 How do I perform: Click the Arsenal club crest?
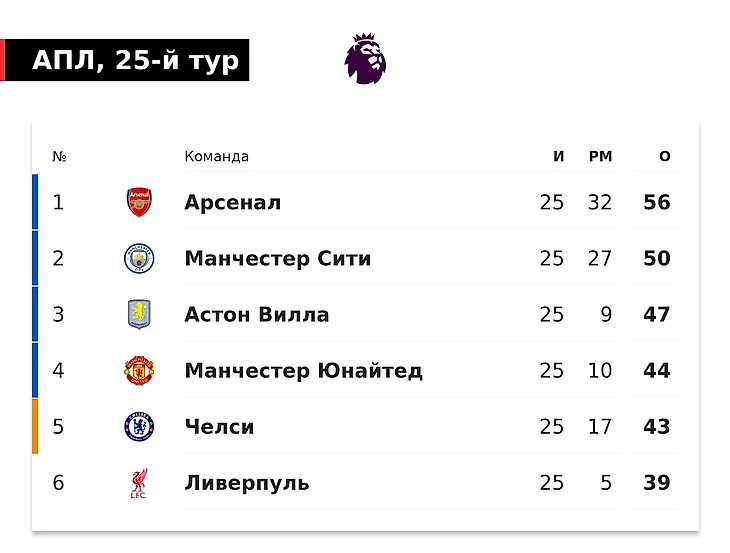[x=139, y=202]
